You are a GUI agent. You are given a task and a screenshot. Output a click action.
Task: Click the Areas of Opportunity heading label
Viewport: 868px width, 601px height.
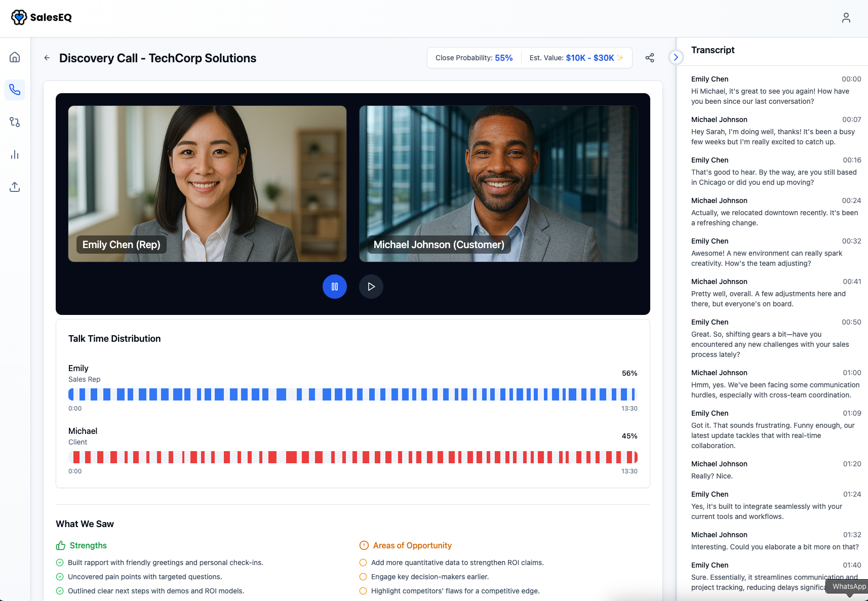[412, 545]
